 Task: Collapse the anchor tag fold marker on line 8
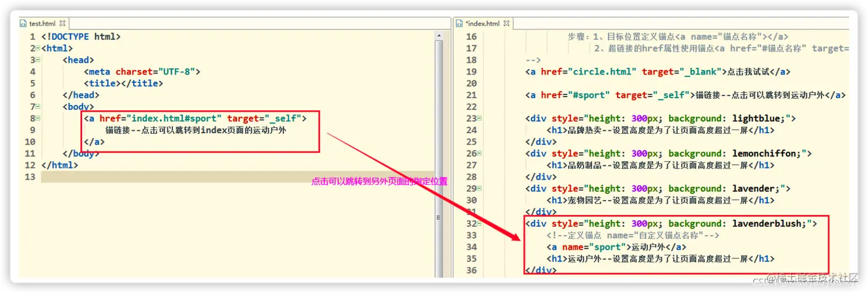(x=38, y=118)
